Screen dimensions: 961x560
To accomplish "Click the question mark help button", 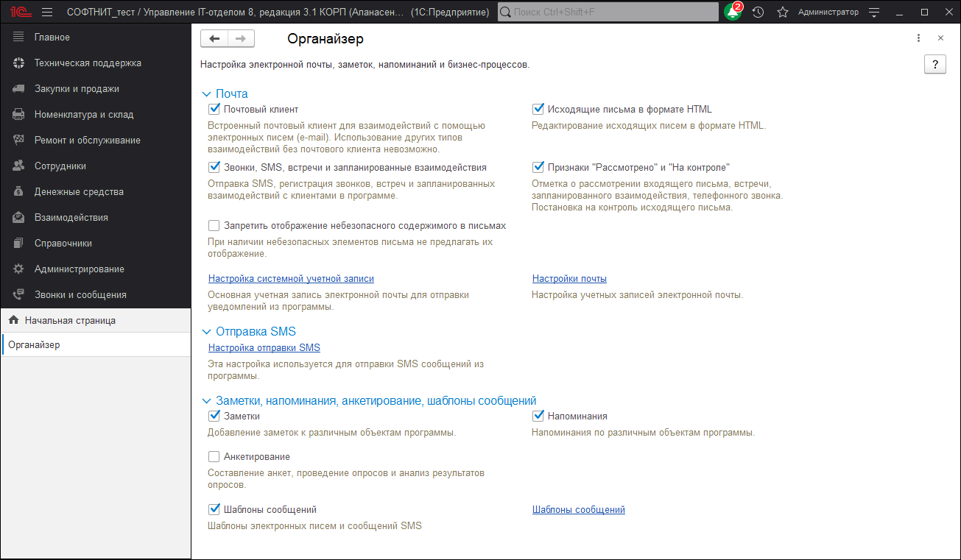I will (934, 65).
